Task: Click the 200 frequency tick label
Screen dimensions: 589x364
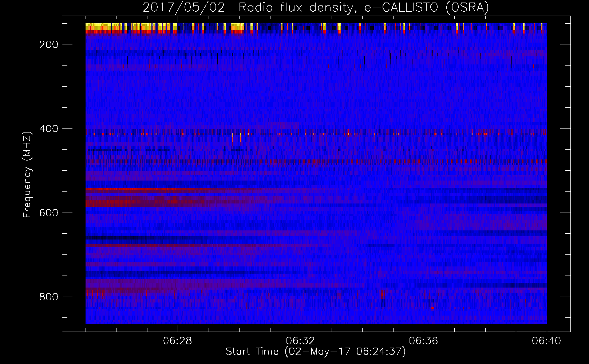Action: (x=49, y=44)
